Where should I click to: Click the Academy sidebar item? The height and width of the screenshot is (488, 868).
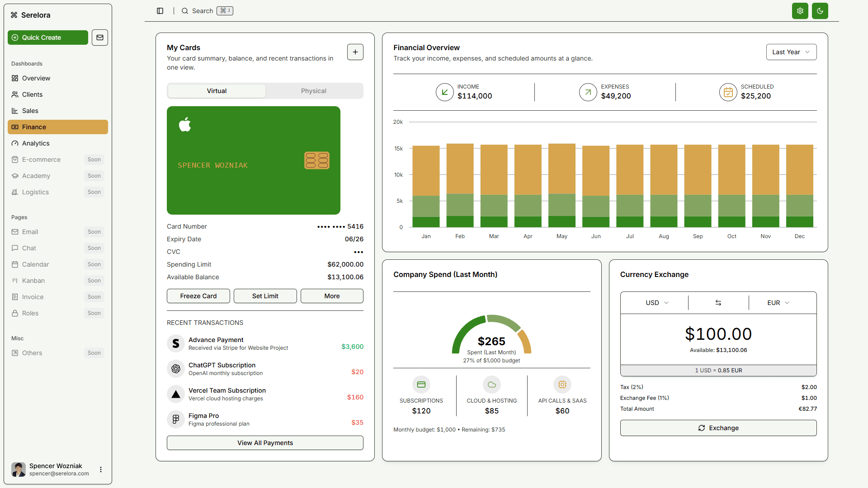click(58, 176)
